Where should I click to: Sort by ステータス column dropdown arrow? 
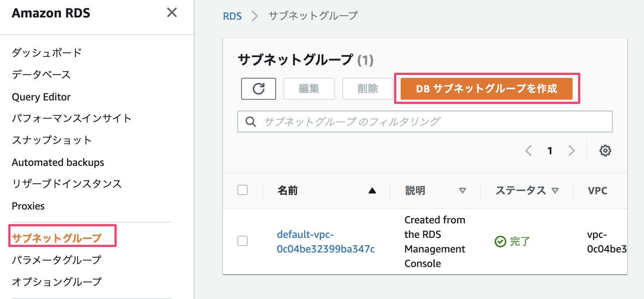555,191
